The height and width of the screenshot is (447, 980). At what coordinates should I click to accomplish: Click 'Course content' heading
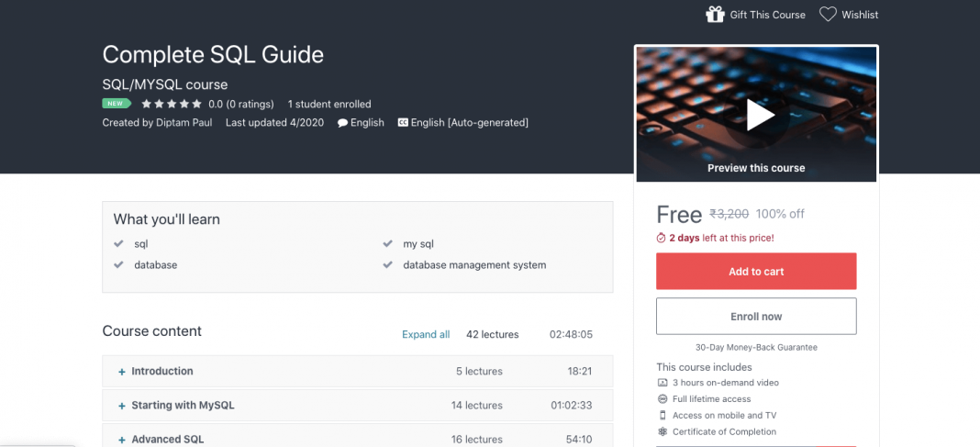[x=152, y=330]
